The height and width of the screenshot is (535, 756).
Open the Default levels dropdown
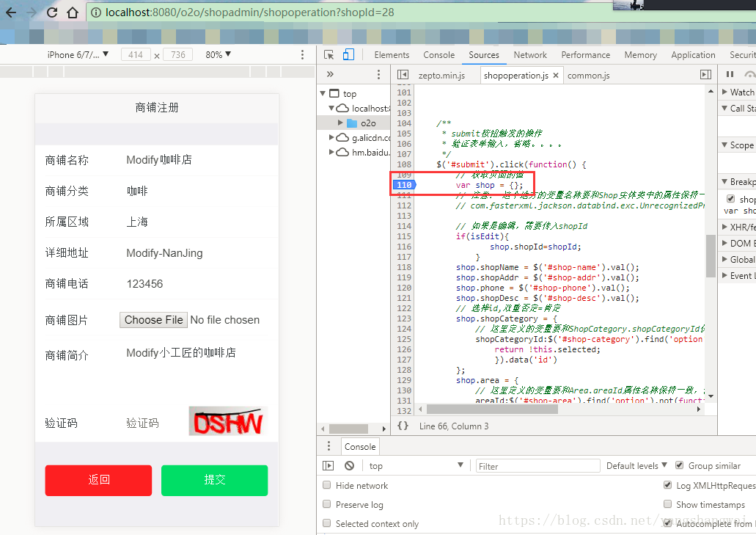click(635, 465)
